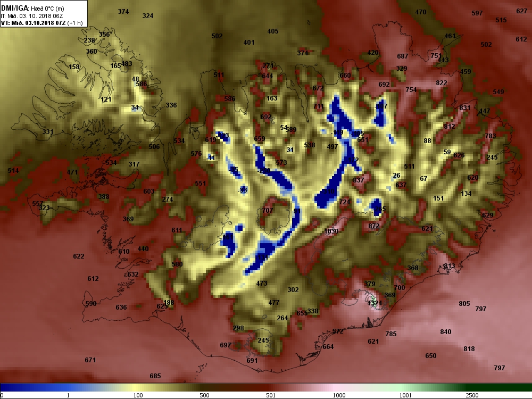The width and height of the screenshot is (532, 399).
Task: Click the map value "551"
Action: (x=200, y=183)
